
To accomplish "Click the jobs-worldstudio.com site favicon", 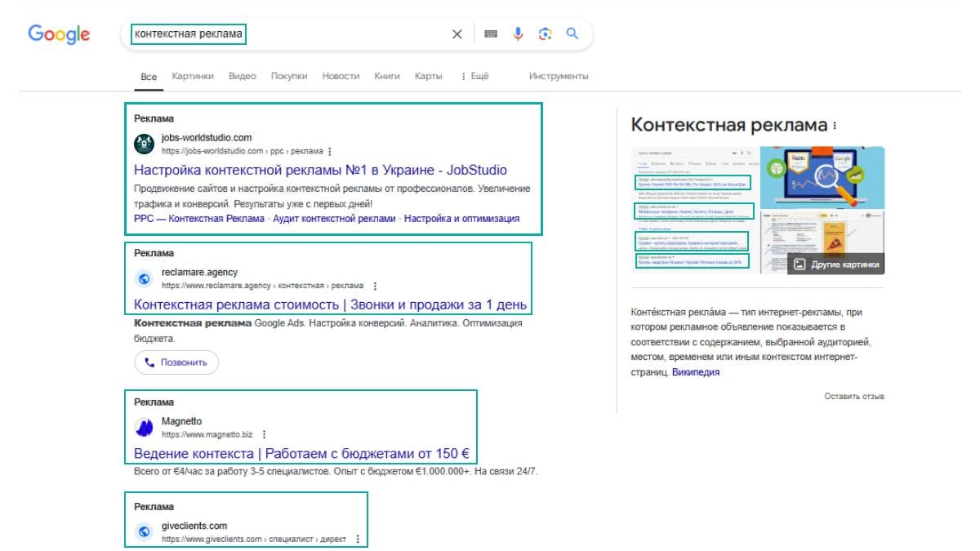I will coord(144,144).
